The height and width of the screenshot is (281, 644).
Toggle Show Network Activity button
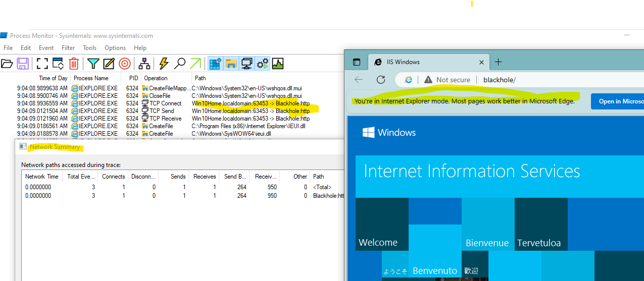coord(247,64)
